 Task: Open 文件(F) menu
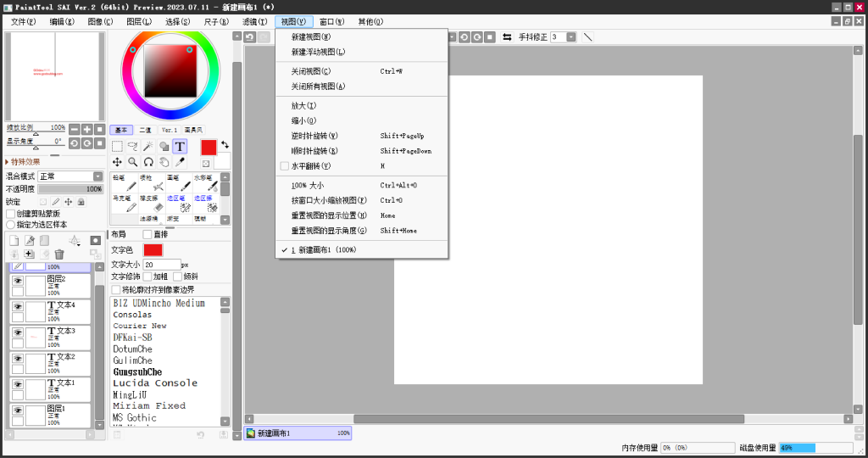(x=23, y=21)
